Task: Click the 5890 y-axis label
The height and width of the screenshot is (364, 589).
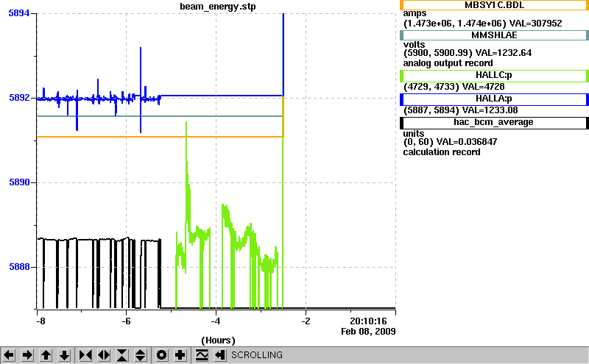Action: [x=19, y=182]
